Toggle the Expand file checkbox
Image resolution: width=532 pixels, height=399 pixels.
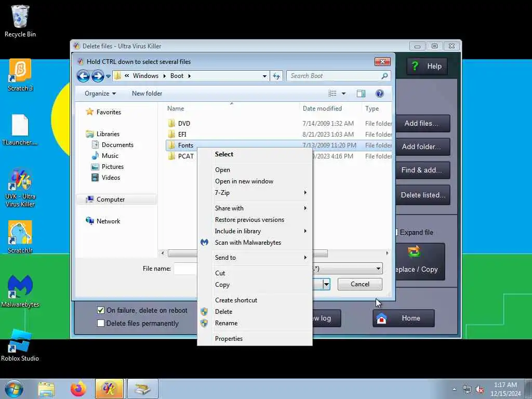396,232
